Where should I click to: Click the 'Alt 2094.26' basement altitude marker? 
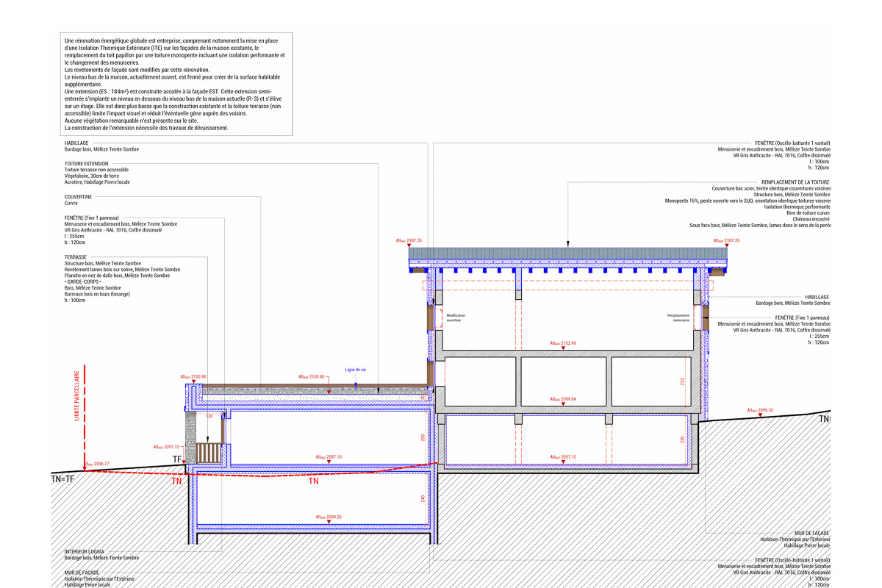329,517
